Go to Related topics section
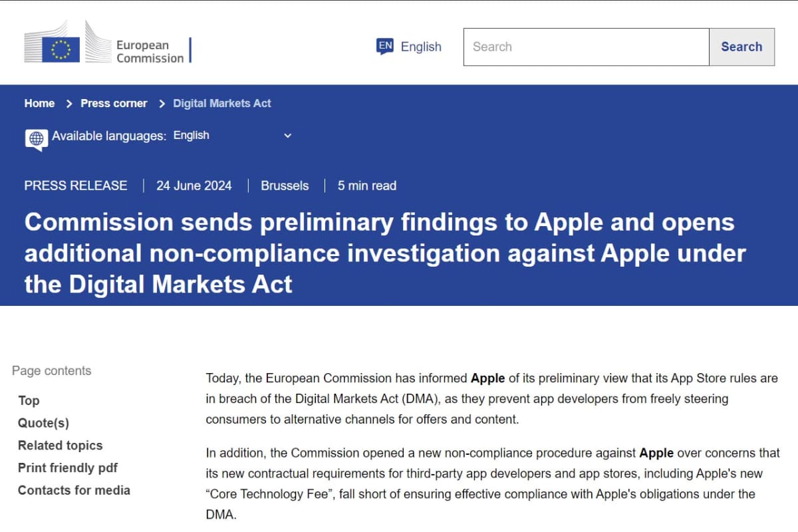 coord(61,446)
